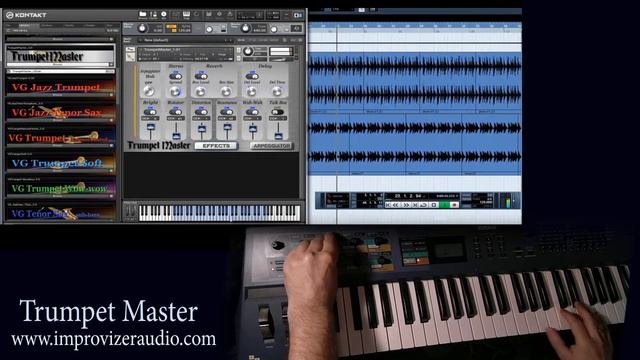Image resolution: width=640 pixels, height=360 pixels.
Task: Select the VG Trumpet Wow-wow library
Action: 60,188
